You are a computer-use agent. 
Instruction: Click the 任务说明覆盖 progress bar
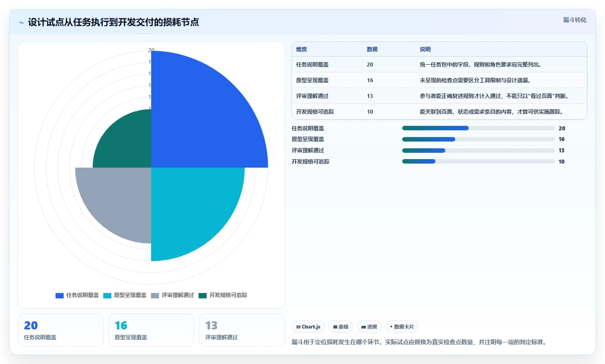pyautogui.click(x=478, y=129)
